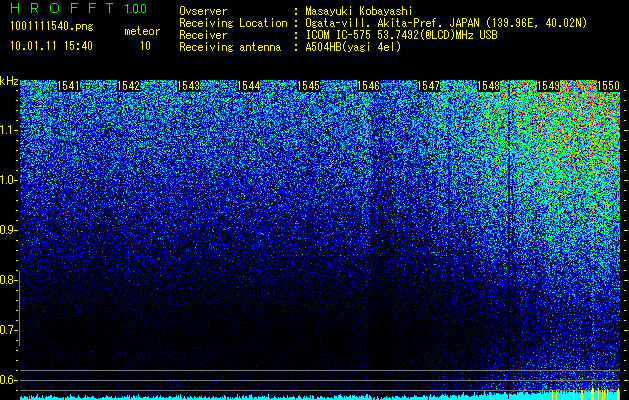This screenshot has width=629, height=400.
Task: Click the 1542 time marker
Action: (x=128, y=86)
